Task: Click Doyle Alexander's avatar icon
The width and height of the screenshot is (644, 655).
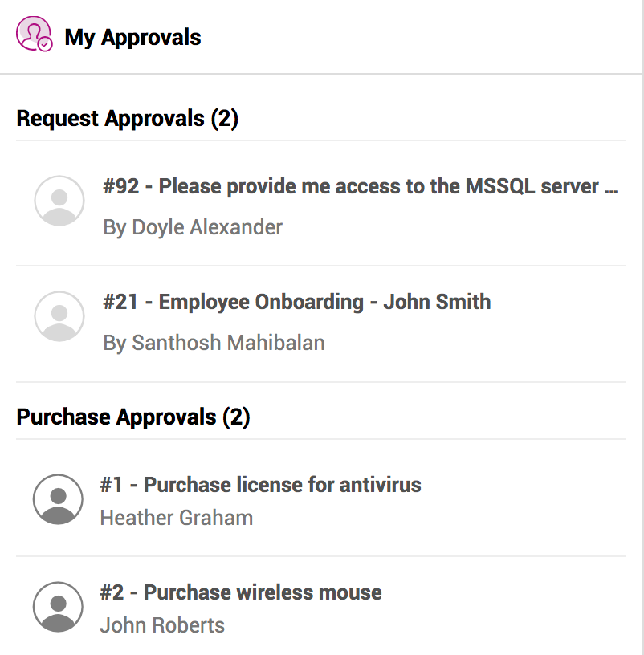Action: [x=59, y=201]
